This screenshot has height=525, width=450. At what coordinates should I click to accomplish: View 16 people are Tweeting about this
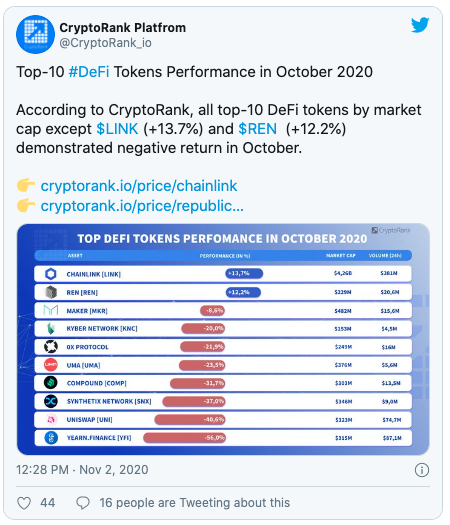pos(195,503)
